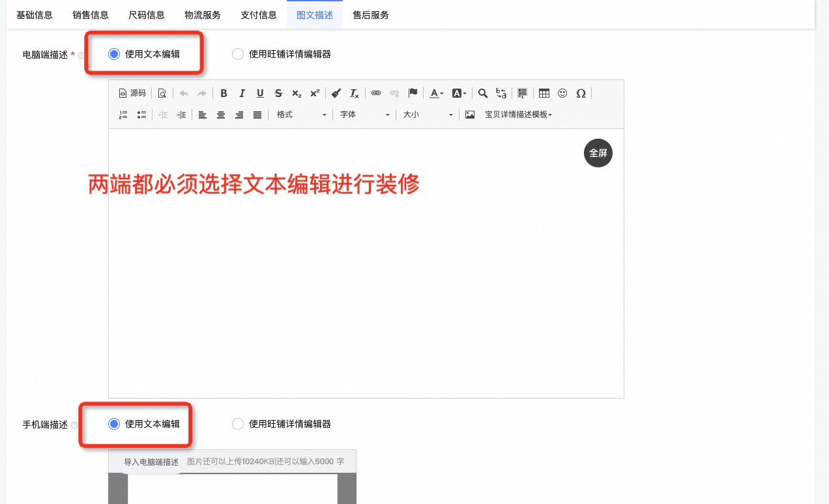Click the select all icon
Image resolution: width=829 pixels, height=504 pixels.
tap(522, 93)
